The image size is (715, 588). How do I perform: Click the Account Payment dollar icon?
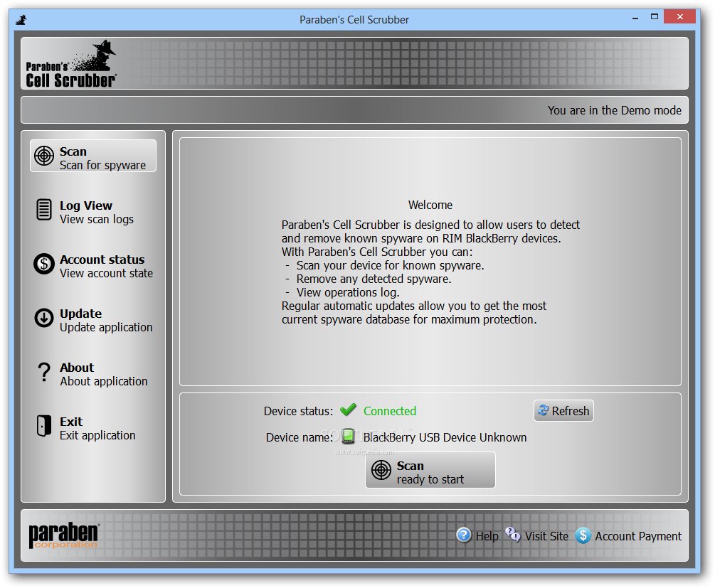pos(583,535)
